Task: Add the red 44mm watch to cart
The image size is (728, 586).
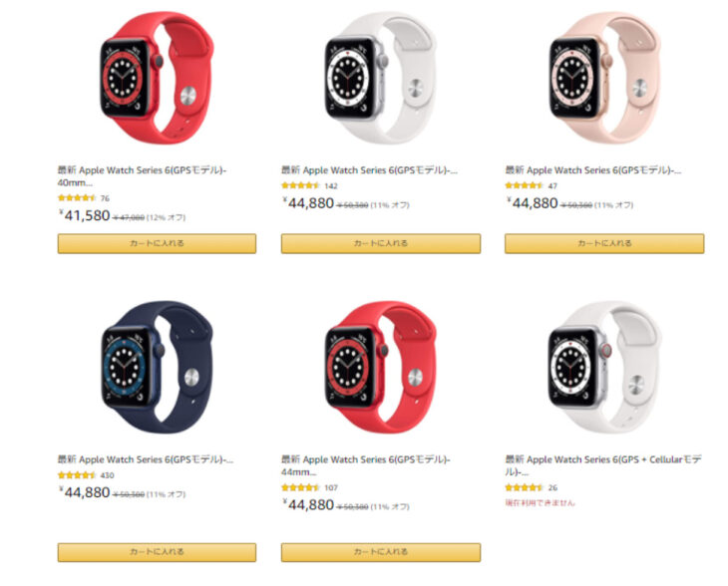Action: 381,552
